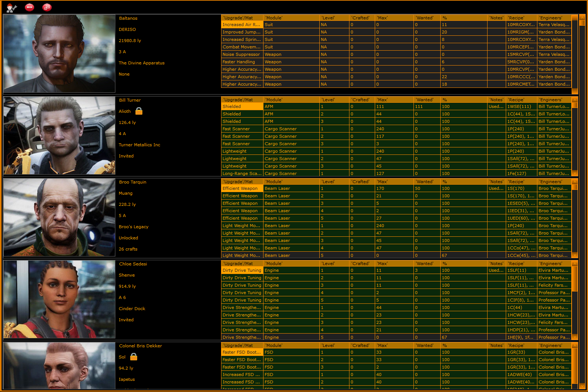The height and width of the screenshot is (392, 588).
Task: Click the '1WSE(111)' recipe cell
Action: (521, 106)
